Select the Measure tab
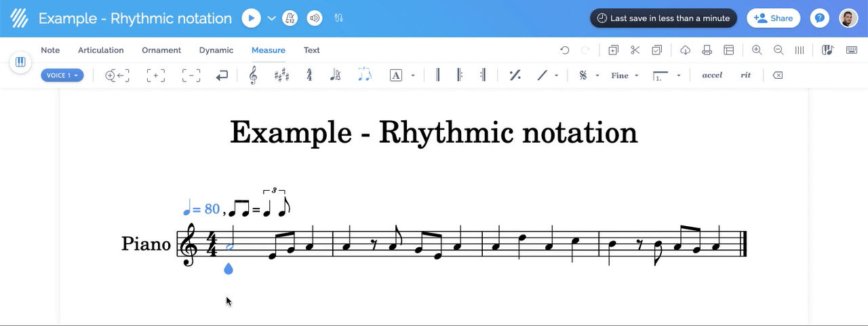 (x=269, y=50)
